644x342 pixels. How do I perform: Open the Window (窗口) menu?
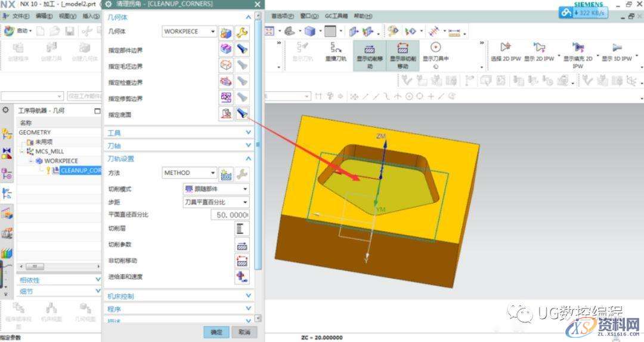tap(309, 16)
